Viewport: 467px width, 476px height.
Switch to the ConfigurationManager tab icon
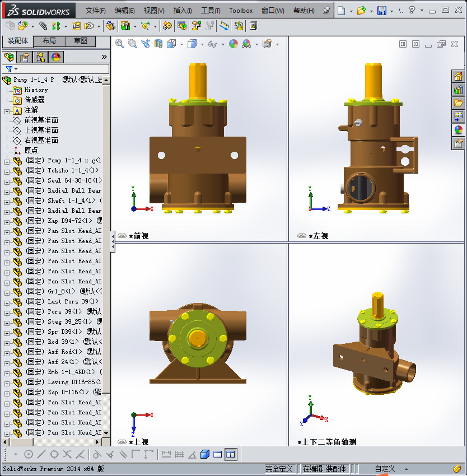click(x=39, y=57)
